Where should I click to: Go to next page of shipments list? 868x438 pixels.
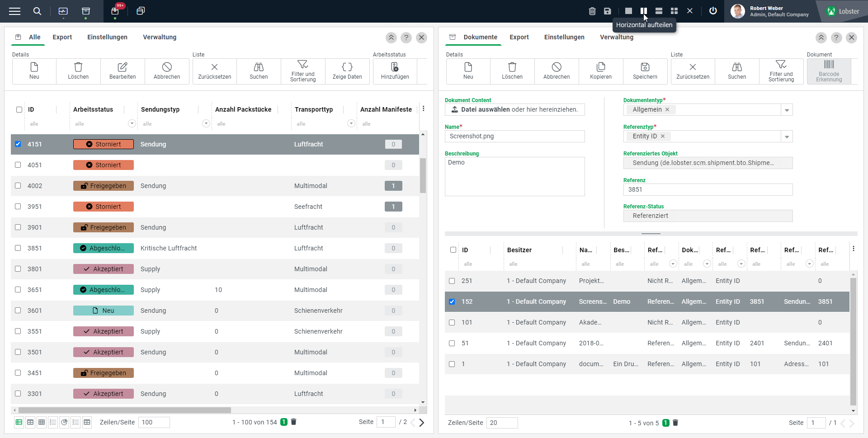422,422
